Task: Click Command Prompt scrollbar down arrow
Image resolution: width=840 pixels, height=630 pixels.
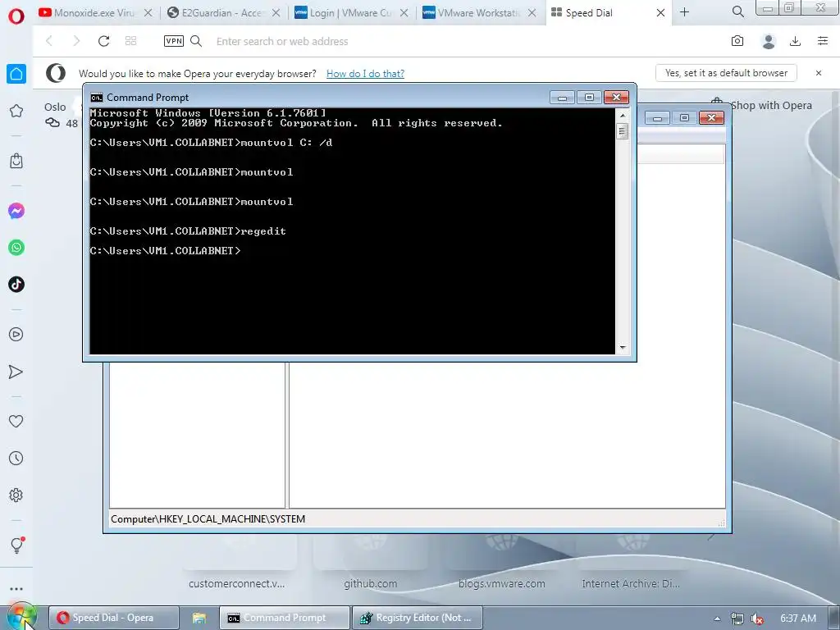Action: tap(622, 348)
